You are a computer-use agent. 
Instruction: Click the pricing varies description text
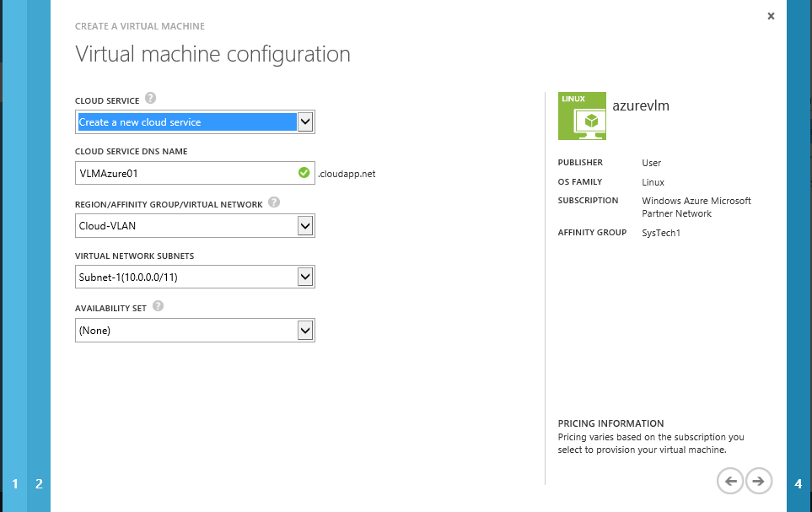(651, 444)
